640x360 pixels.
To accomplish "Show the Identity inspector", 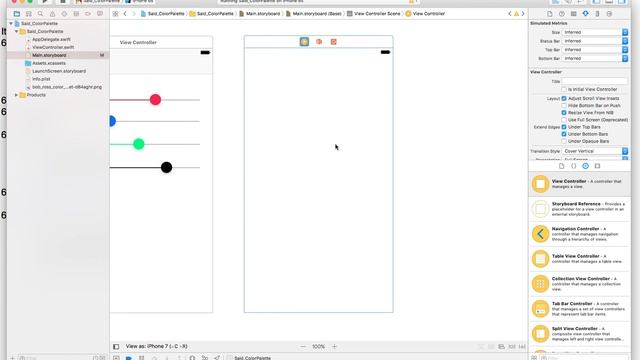I will tap(573, 14).
